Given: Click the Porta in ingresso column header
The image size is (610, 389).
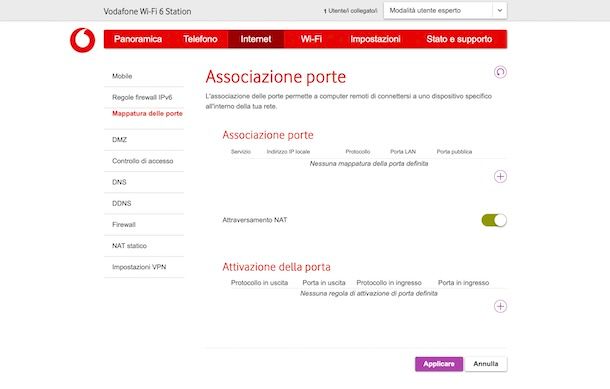Looking at the screenshot, I should click(x=463, y=283).
